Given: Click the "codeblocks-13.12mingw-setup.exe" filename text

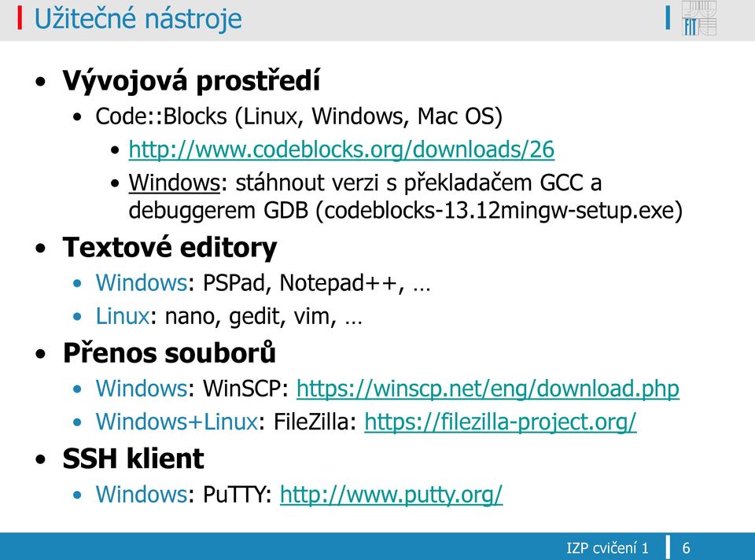Looking at the screenshot, I should pos(499,211).
